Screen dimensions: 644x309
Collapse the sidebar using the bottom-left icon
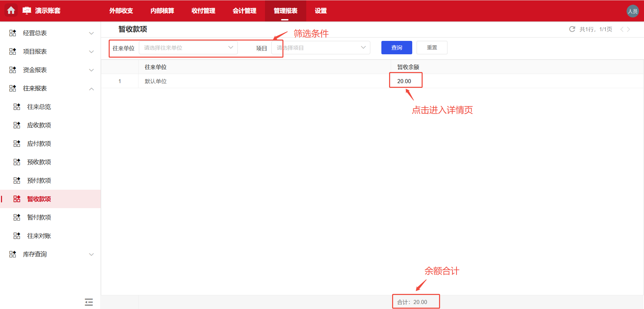pyautogui.click(x=89, y=302)
